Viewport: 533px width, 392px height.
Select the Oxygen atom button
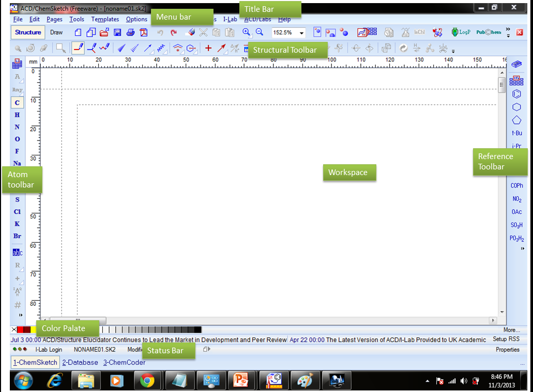coord(17,139)
